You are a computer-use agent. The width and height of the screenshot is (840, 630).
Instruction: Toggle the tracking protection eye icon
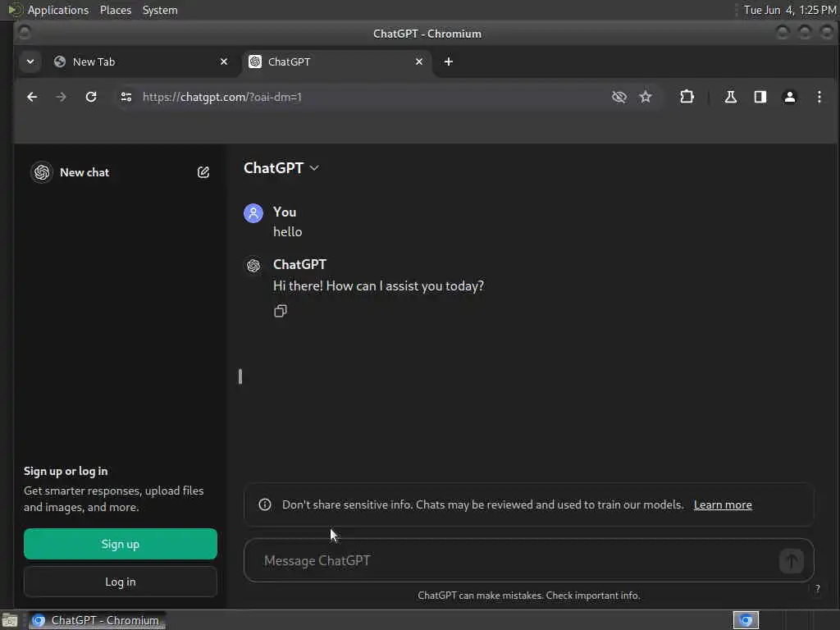[x=619, y=97]
